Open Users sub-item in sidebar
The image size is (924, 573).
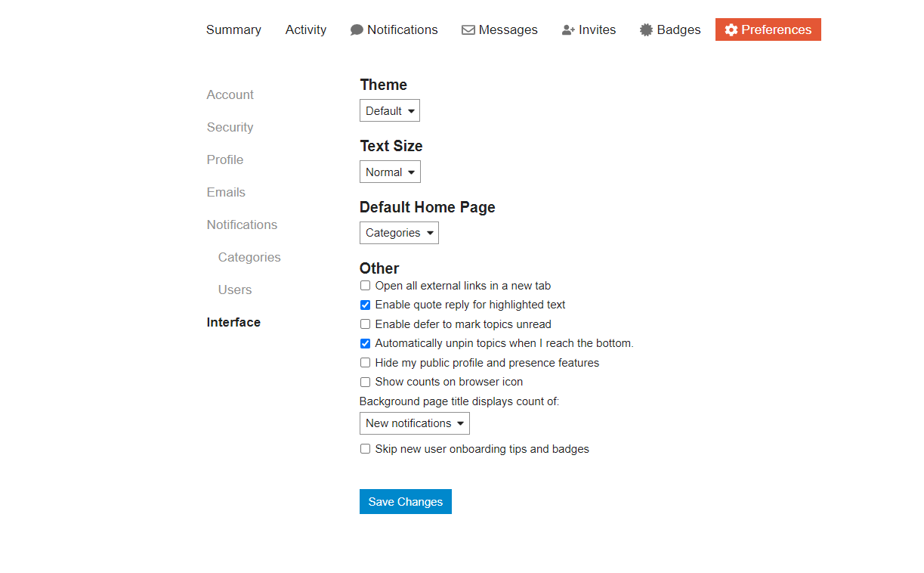tap(235, 290)
